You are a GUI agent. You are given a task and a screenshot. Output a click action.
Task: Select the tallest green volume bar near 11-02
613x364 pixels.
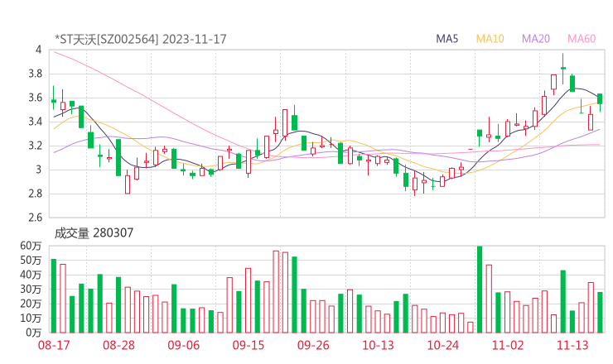point(480,290)
